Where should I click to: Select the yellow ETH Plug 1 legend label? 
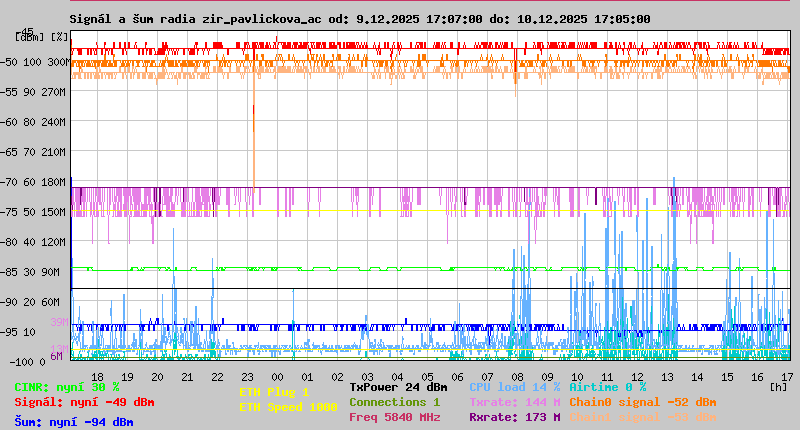274,393
